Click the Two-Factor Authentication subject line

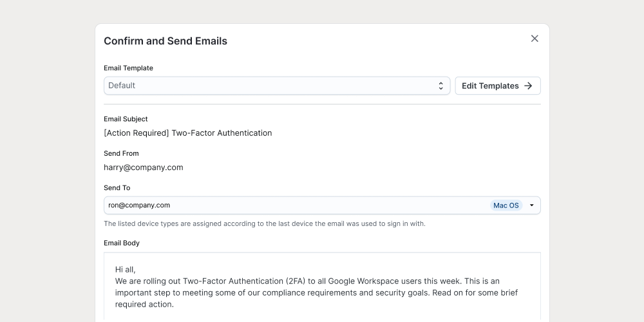tap(187, 133)
